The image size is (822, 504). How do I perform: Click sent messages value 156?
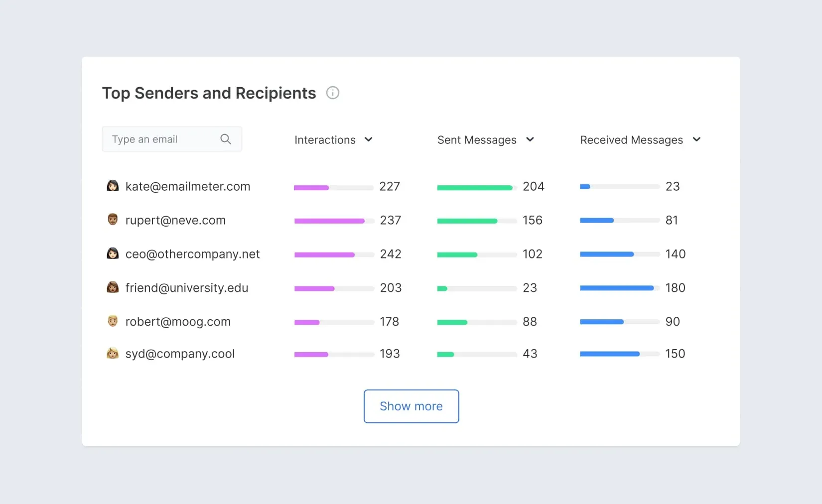tap(533, 220)
